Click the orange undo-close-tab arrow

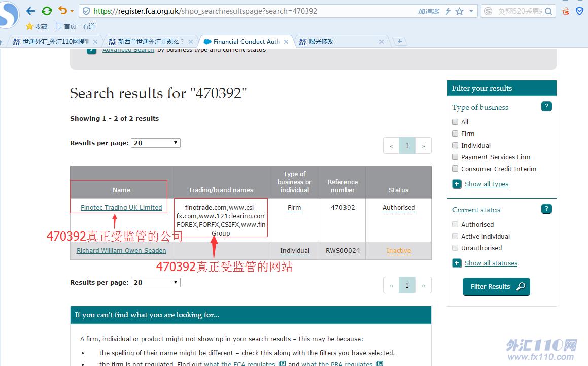pyautogui.click(x=62, y=11)
